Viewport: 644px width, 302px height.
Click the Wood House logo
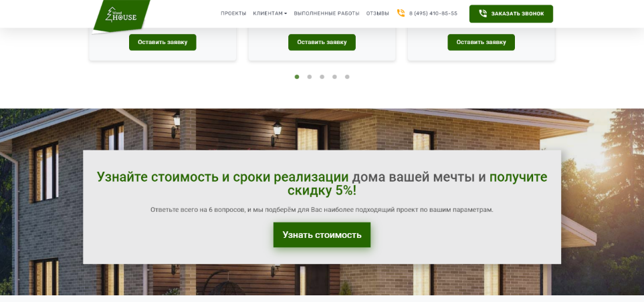(121, 15)
